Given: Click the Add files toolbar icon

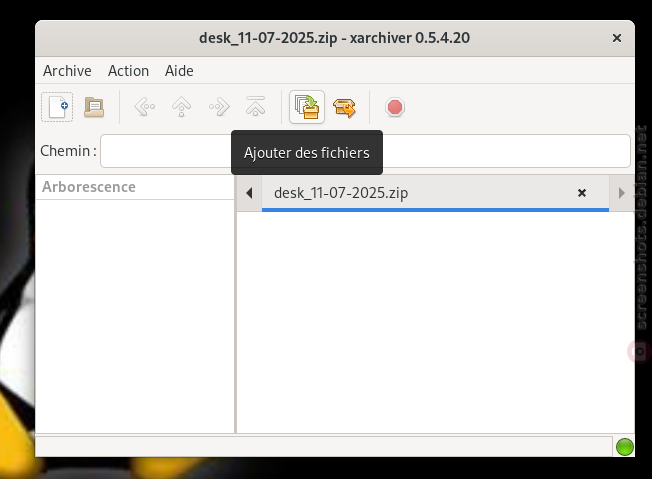Looking at the screenshot, I should click(307, 107).
